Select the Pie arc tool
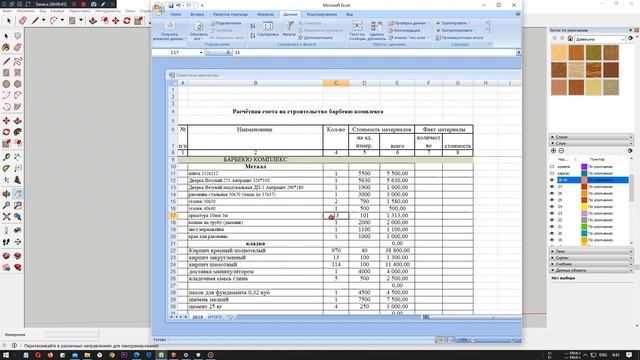 pyautogui.click(x=18, y=107)
